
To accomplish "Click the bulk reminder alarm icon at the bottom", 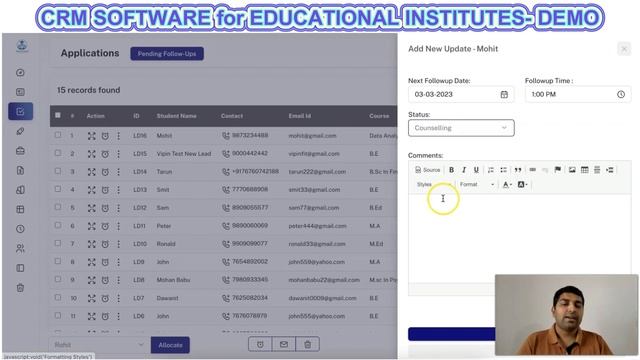I will click(x=260, y=344).
